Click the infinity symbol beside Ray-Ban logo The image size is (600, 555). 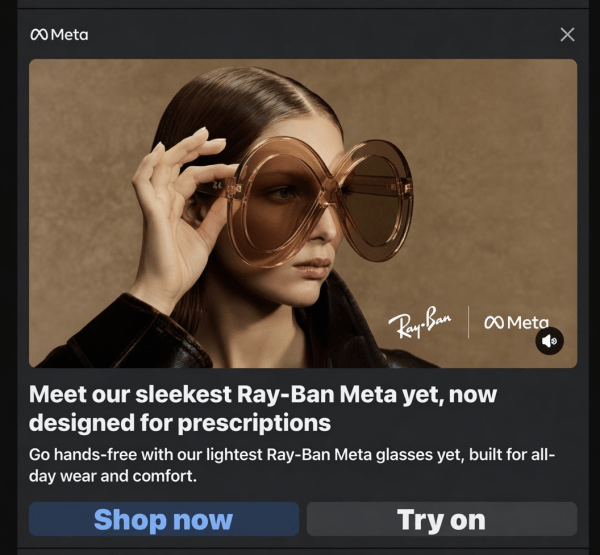click(494, 322)
